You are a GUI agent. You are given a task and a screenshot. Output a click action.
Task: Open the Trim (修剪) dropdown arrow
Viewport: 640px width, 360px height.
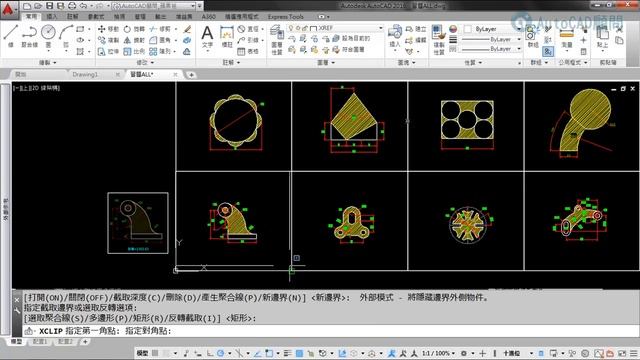point(176,29)
